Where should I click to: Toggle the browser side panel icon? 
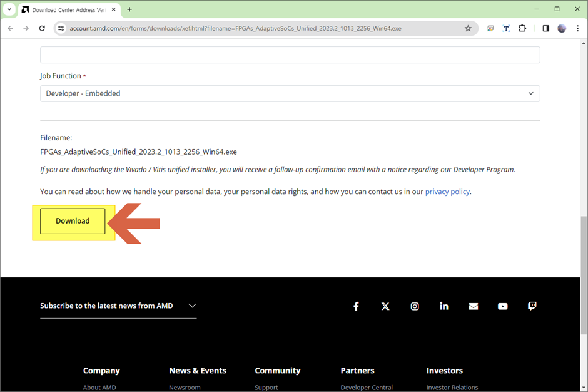click(545, 28)
